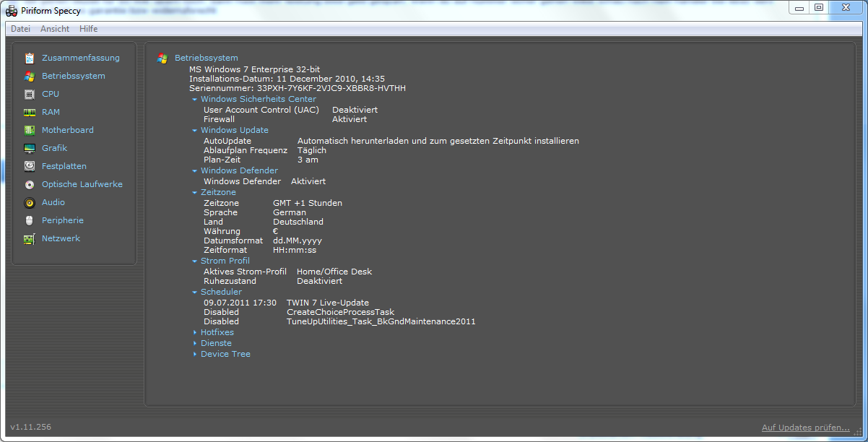Click the Betriebssystem heading in main panel
The height and width of the screenshot is (442, 868).
tap(207, 58)
